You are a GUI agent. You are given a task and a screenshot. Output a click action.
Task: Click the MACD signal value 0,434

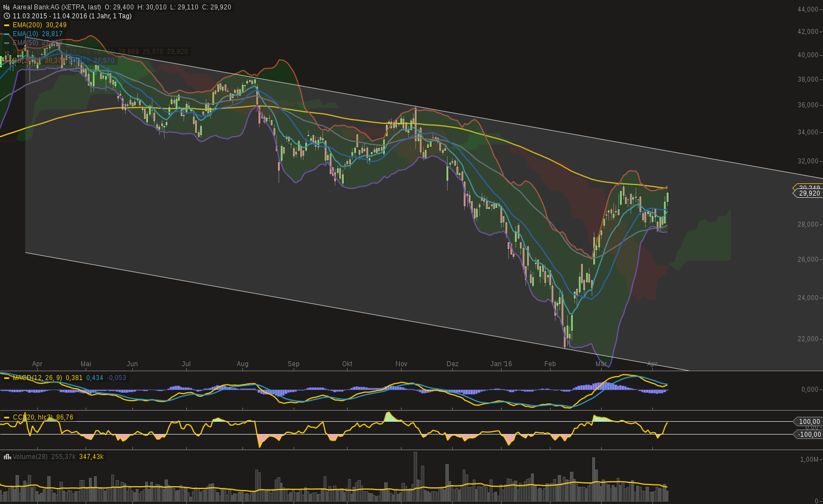tap(95, 378)
